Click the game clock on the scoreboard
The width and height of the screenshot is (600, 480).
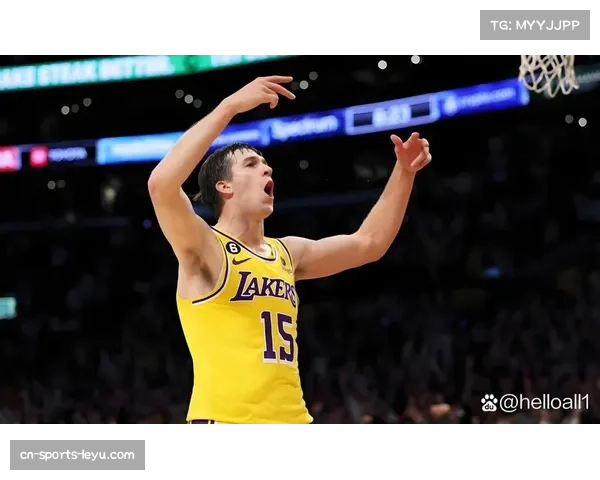click(x=391, y=115)
